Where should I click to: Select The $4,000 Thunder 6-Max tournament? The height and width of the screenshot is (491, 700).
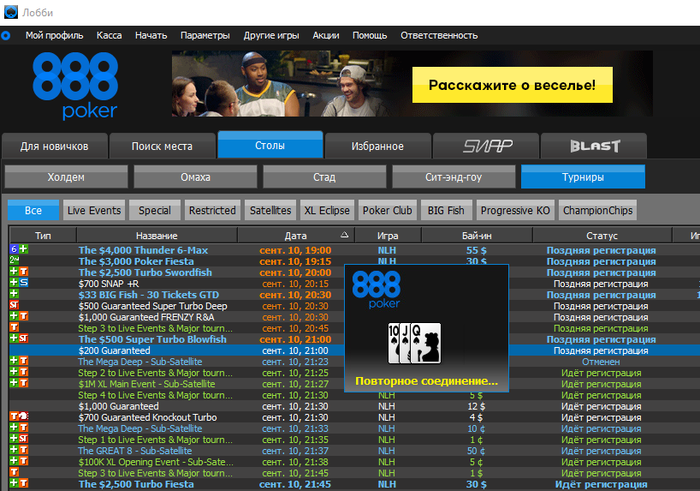[354, 250]
